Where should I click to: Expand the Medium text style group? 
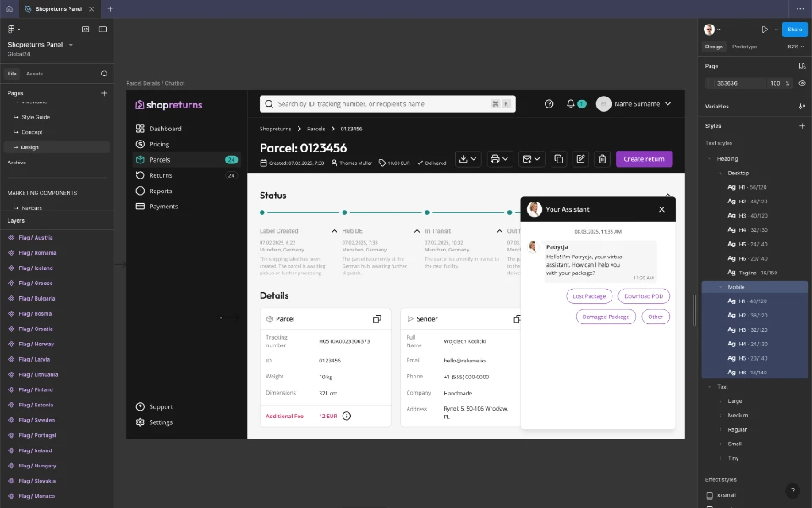click(x=721, y=415)
